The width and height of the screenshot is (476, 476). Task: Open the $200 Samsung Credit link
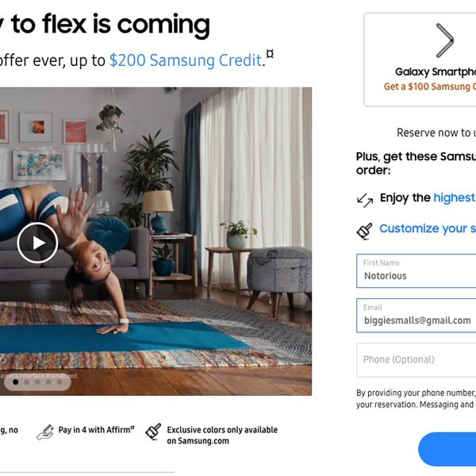tap(186, 60)
